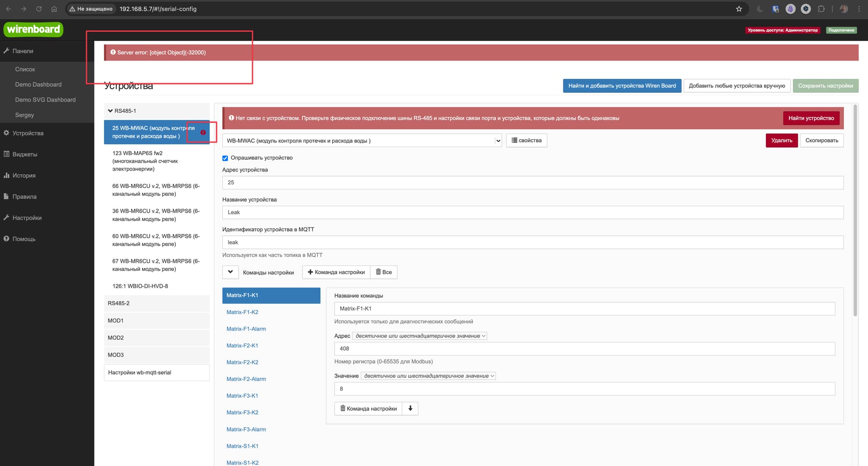
Task: Expand the MOD1 port
Action: pyautogui.click(x=156, y=320)
